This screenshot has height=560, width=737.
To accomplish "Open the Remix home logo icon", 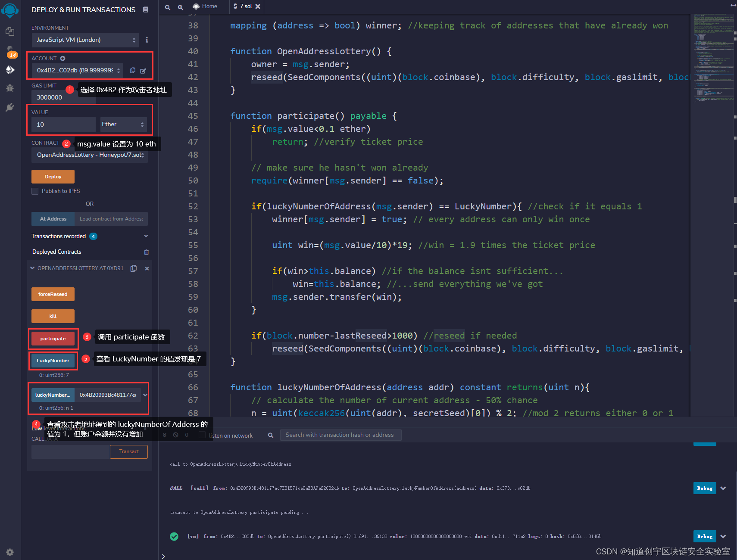I will 10,10.
